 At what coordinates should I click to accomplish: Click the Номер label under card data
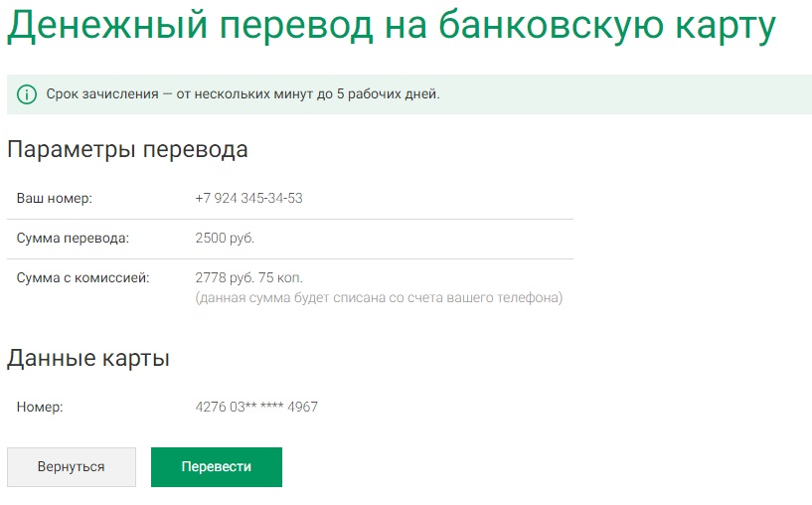(x=40, y=407)
